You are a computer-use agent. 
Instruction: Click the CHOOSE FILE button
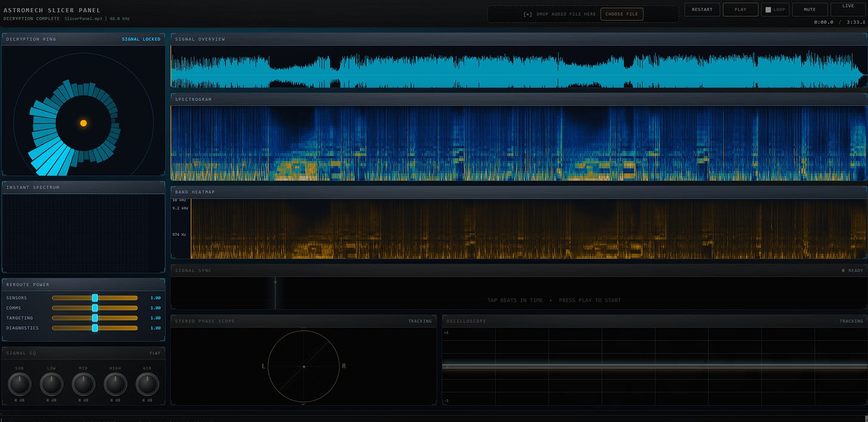pyautogui.click(x=622, y=14)
